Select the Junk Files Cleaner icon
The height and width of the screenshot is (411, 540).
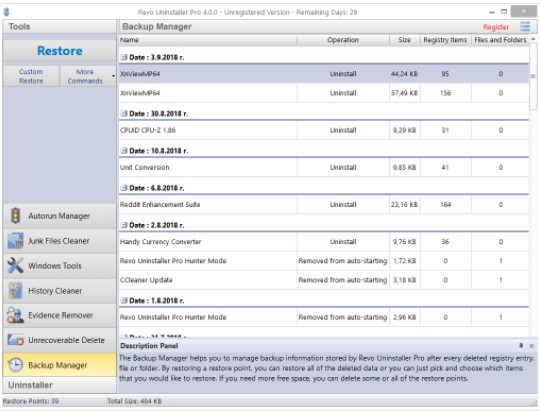[15, 240]
